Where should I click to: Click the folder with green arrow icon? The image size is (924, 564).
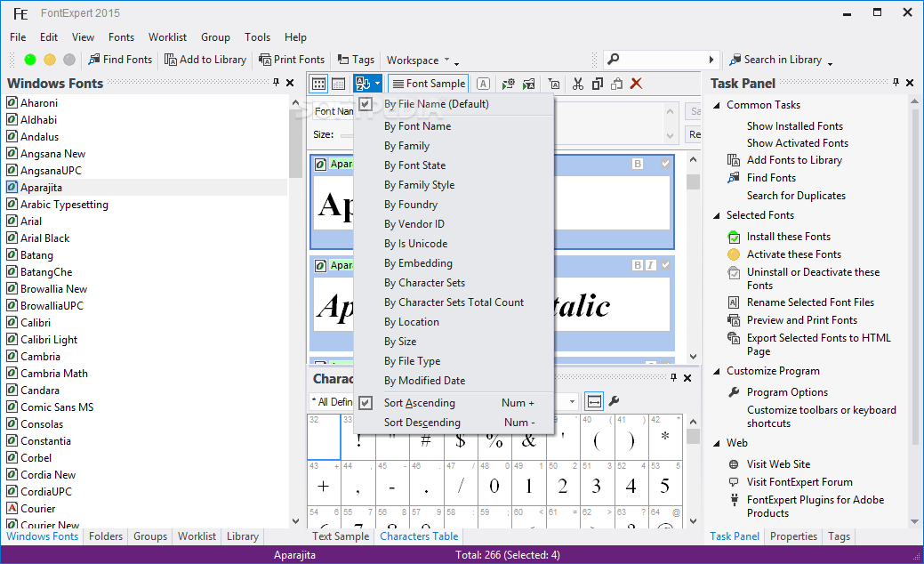(528, 84)
